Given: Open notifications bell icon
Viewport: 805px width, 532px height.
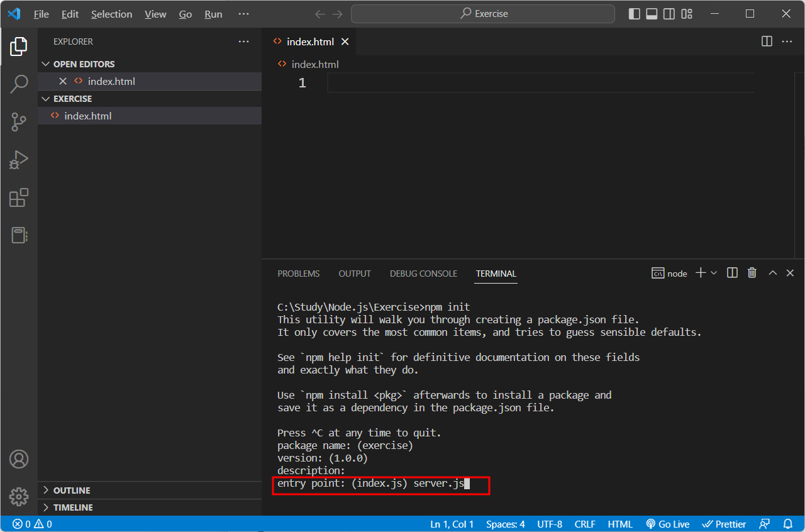Looking at the screenshot, I should point(788,524).
